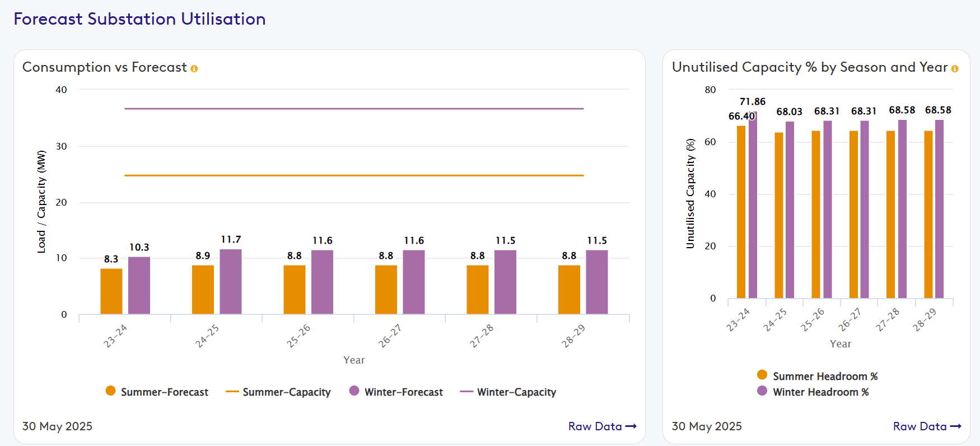Click the info icon beside Consumption vs Forecast
980x446 pixels.
[194, 69]
